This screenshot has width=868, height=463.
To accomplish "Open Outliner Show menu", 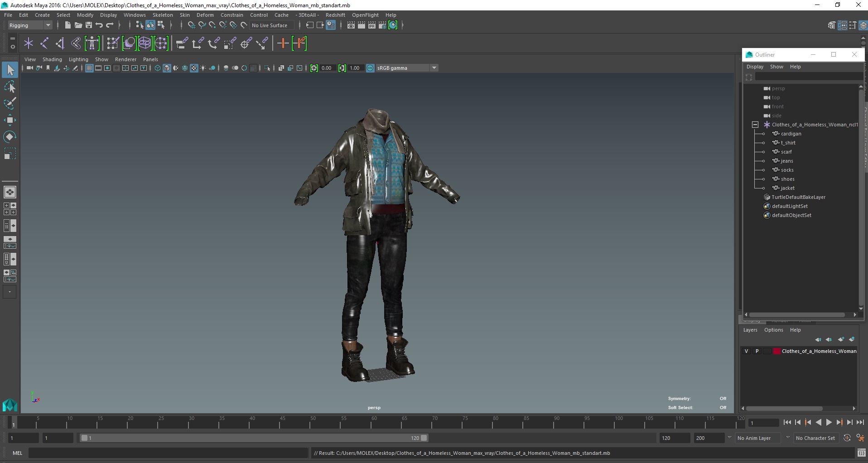I will coord(776,67).
